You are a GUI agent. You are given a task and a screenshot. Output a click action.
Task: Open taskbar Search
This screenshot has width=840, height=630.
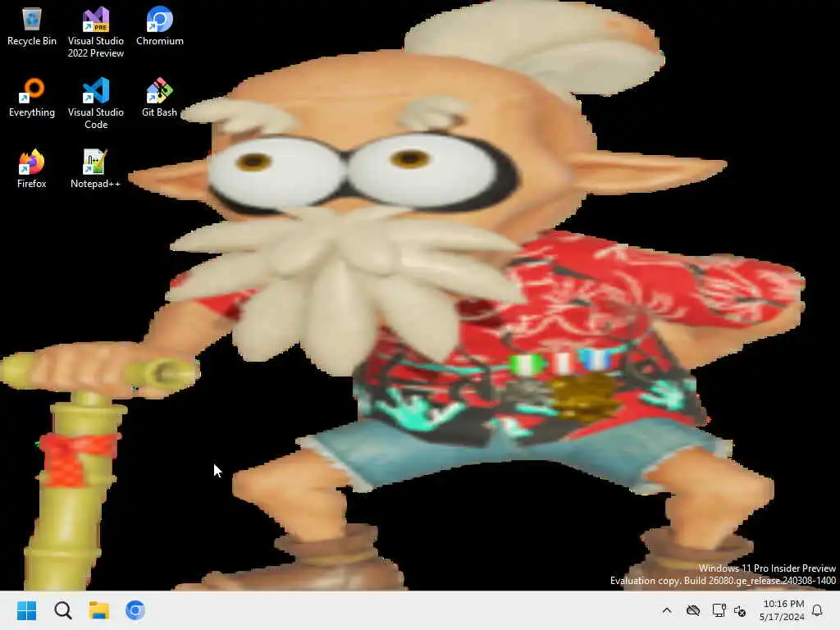coord(63,610)
